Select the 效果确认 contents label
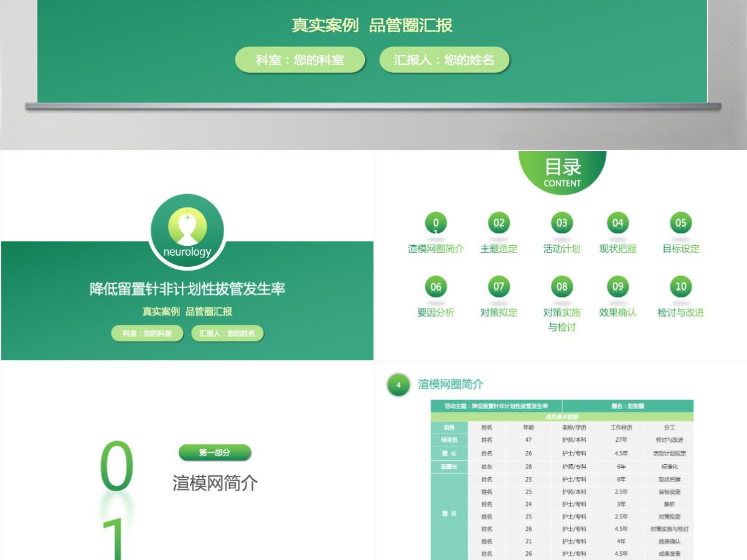This screenshot has width=747, height=560. [x=618, y=312]
